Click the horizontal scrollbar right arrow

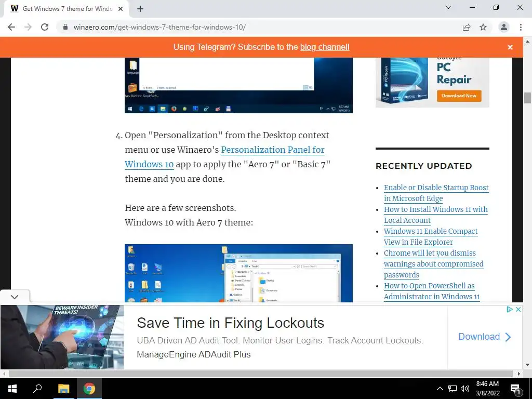click(x=519, y=374)
